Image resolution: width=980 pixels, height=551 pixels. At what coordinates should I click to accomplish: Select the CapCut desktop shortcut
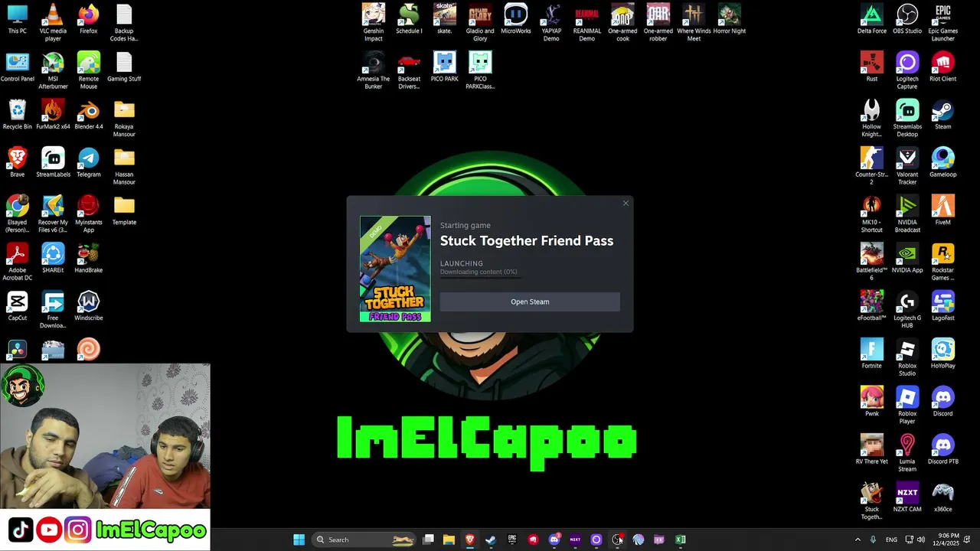tap(17, 306)
